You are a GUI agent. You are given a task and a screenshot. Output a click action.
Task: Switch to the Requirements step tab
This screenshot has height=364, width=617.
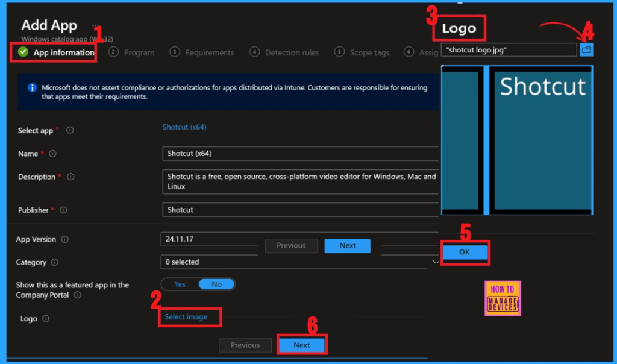coord(202,52)
